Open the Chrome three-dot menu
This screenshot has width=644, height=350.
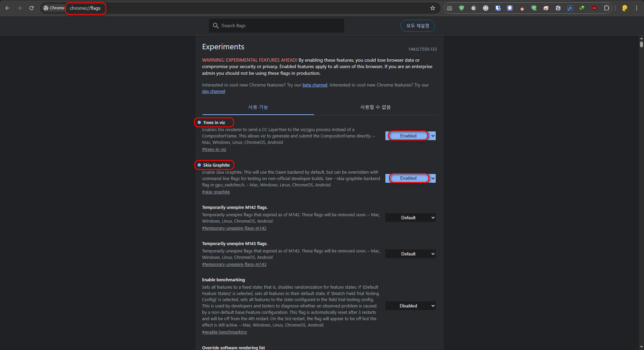[x=636, y=8]
